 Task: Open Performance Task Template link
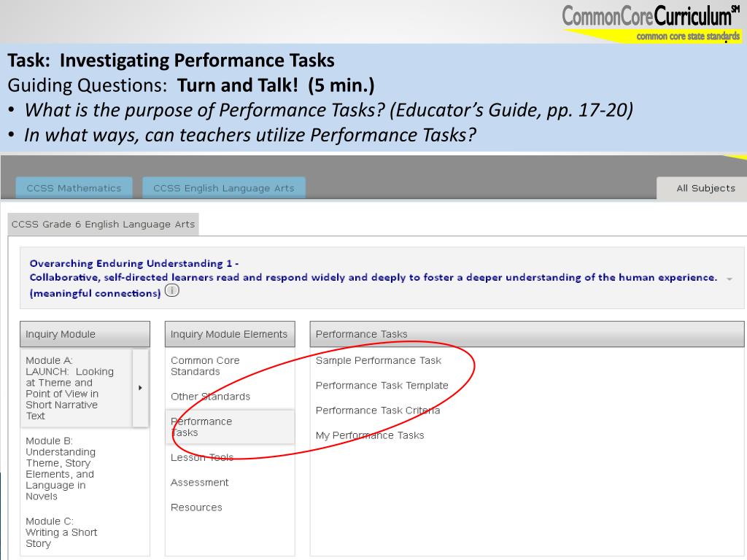(x=382, y=385)
